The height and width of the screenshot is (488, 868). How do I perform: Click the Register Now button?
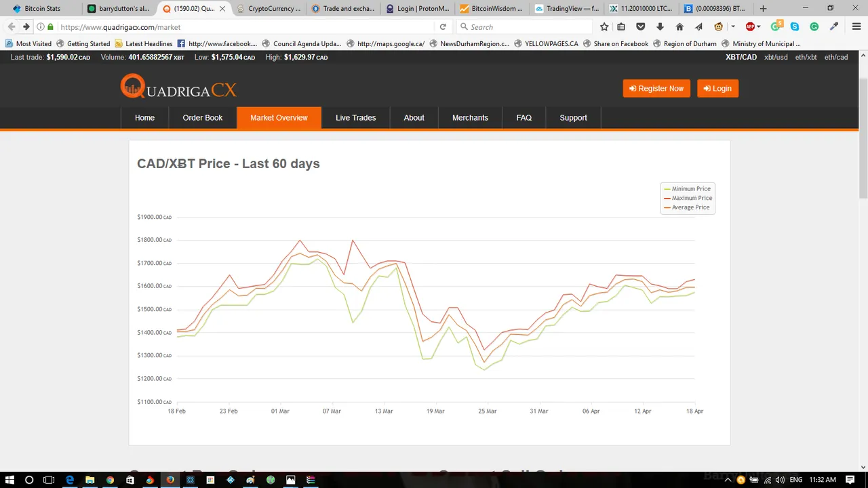point(656,89)
